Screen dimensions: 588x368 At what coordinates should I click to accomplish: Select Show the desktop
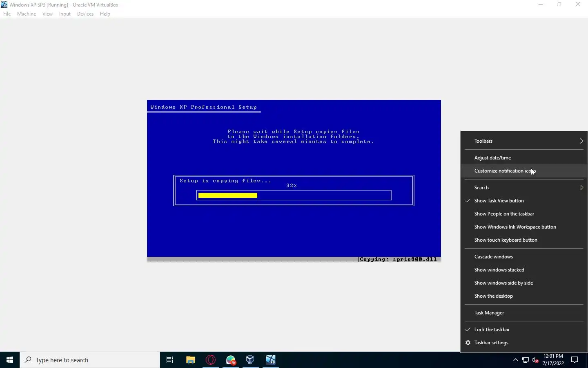click(x=524, y=296)
